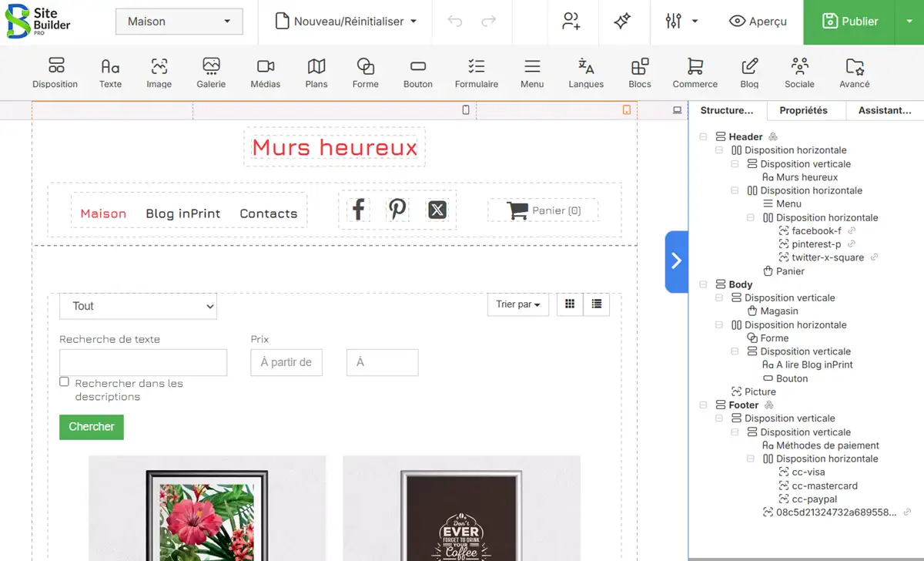Screen dimensions: 924x561
Task: Switch to phone view icon
Action: 466,110
